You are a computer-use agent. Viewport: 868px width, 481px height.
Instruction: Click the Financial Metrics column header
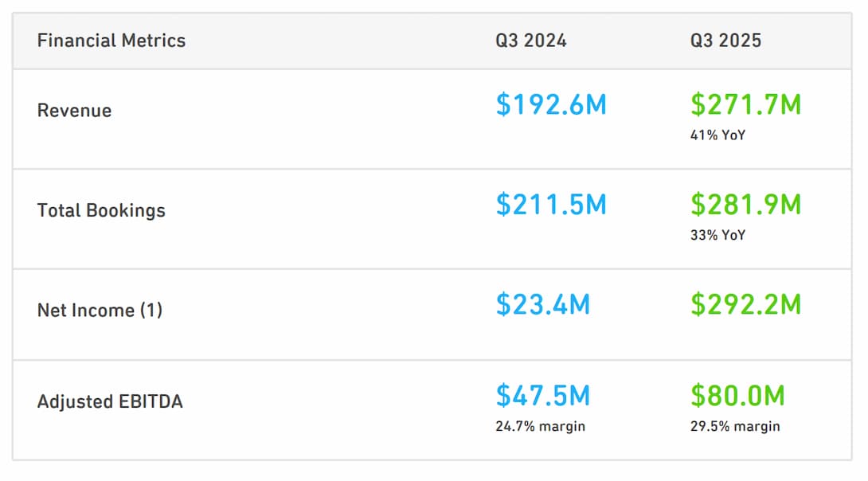point(111,41)
